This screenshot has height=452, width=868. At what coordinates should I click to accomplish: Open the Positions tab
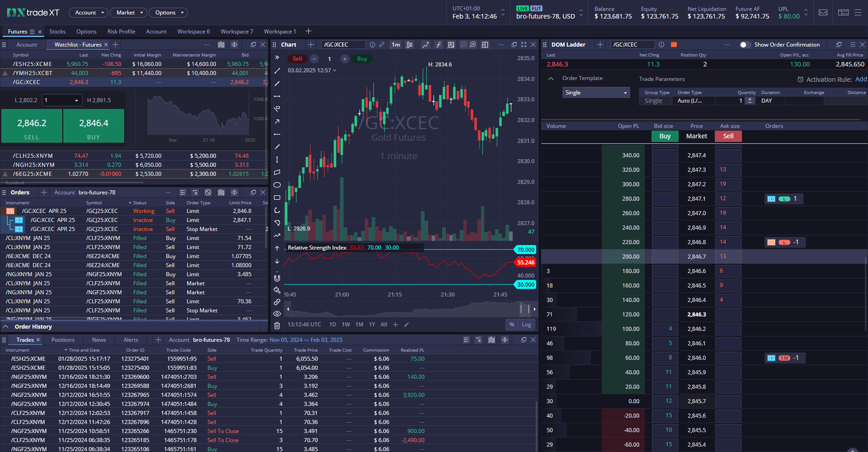[63, 340]
